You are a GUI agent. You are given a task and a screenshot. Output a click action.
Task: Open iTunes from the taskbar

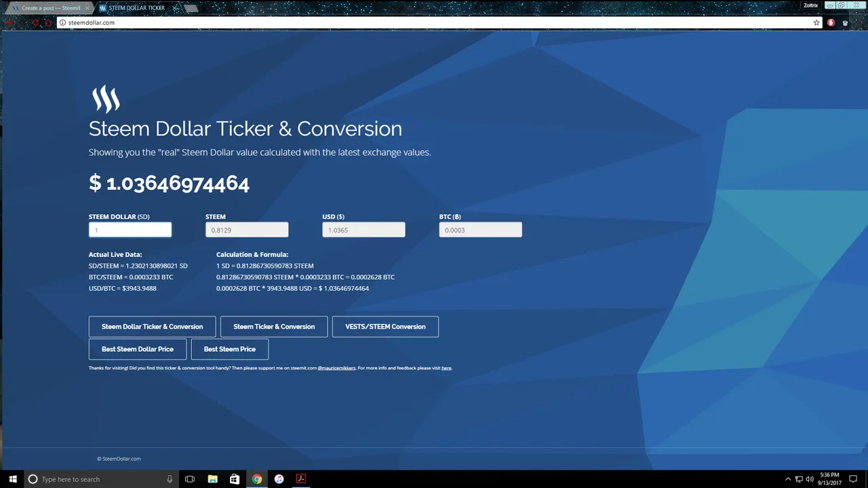tap(279, 479)
